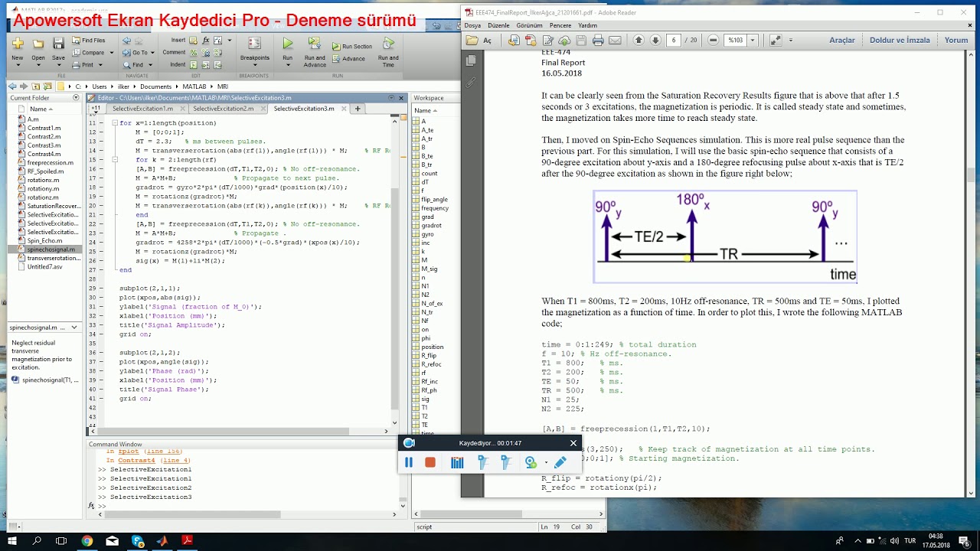Click Find Files in MATLAB toolstrip

(89, 41)
